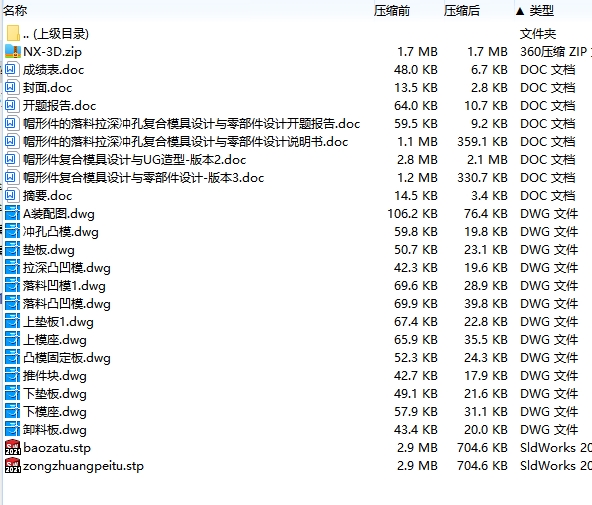The height and width of the screenshot is (505, 592).
Task: Click the 卸料板.dwg drawing icon
Action: click(12, 430)
